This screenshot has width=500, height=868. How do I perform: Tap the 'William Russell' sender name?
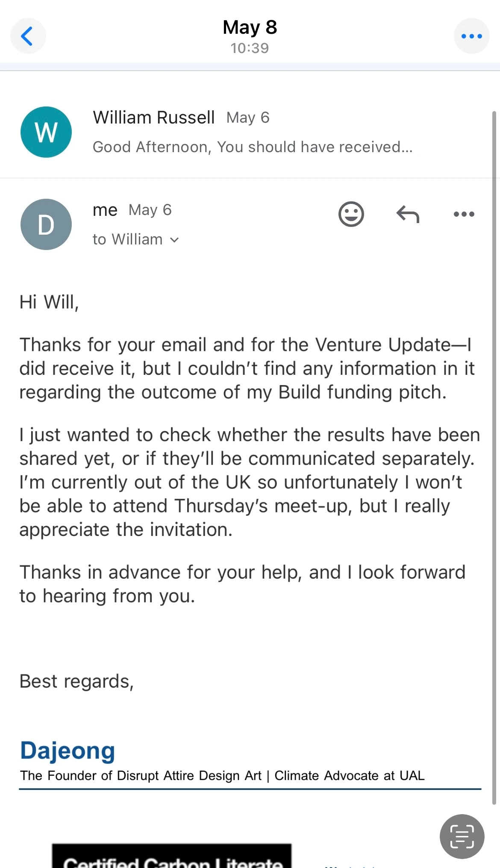tap(154, 118)
